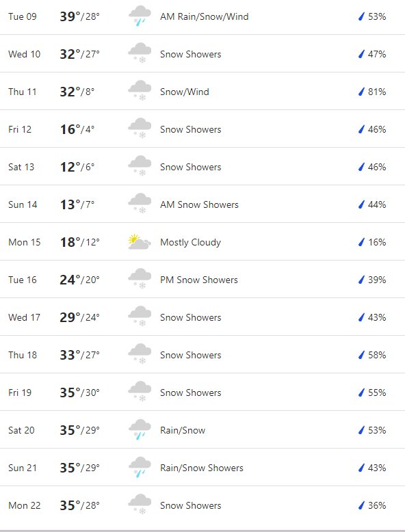This screenshot has width=405, height=532.
Task: Click the rain/snow icon for Sun 21
Action: click(x=140, y=468)
